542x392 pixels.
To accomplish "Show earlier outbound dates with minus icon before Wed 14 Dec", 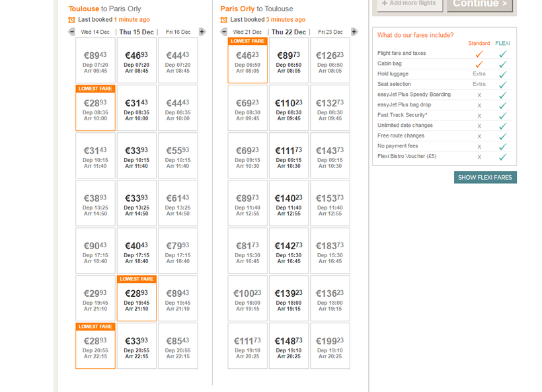I will pos(71,32).
